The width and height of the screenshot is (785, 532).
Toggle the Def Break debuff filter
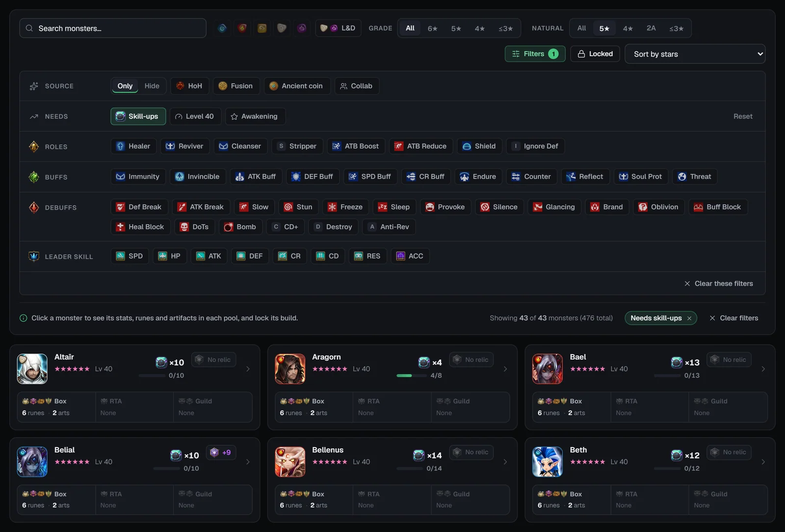(139, 207)
